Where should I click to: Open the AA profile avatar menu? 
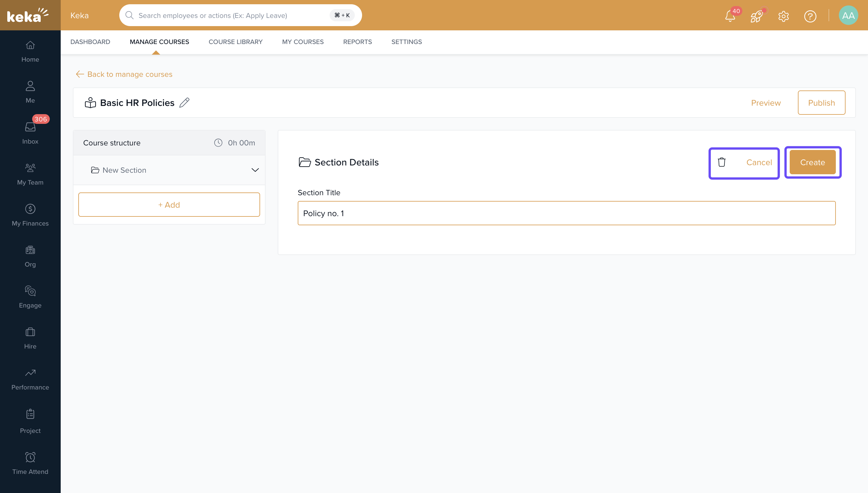(848, 15)
